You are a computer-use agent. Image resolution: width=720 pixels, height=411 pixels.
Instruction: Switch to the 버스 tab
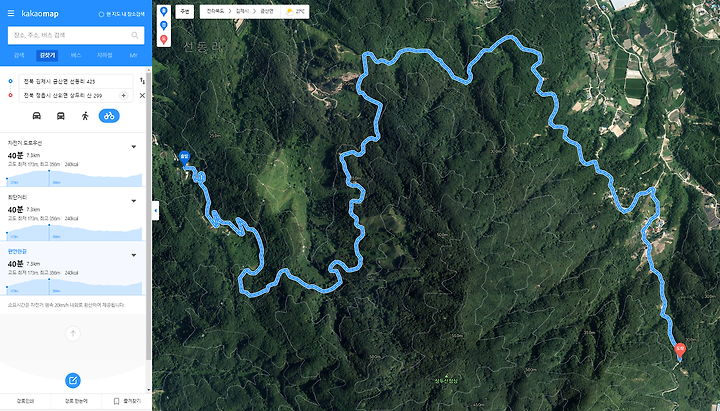click(x=76, y=55)
